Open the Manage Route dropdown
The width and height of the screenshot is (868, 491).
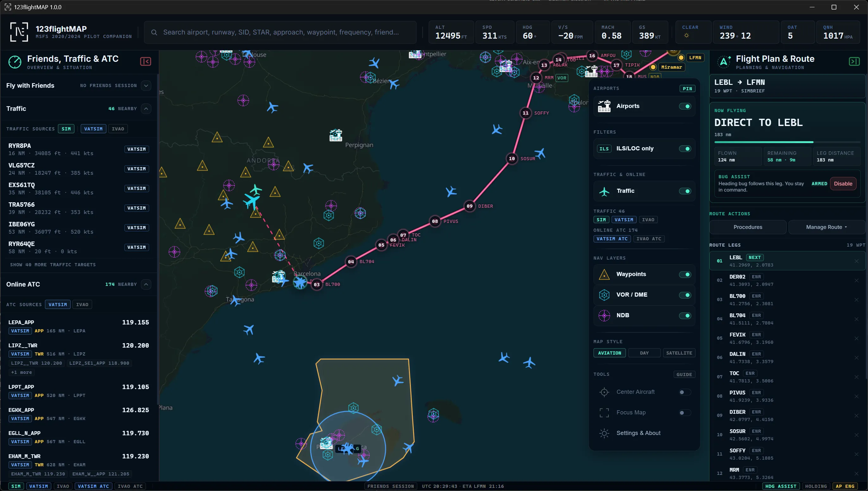click(x=826, y=227)
